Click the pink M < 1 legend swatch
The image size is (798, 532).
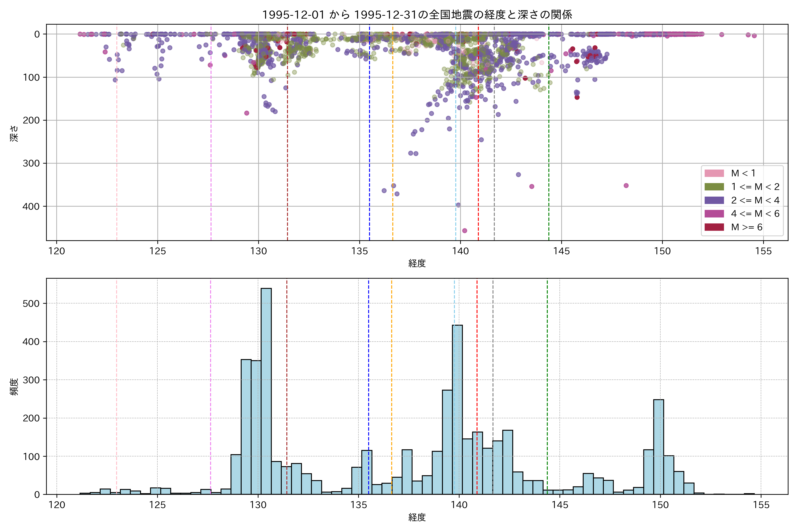(714, 173)
